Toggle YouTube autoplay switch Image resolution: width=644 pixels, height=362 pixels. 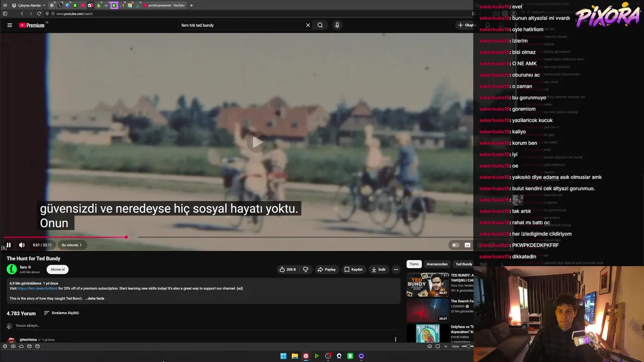coord(455,245)
